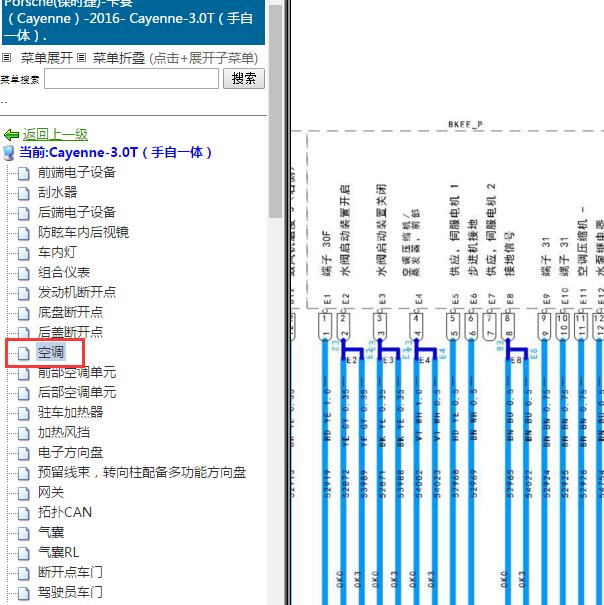Open the 加热风挡 item
604x605 pixels.
[64, 433]
